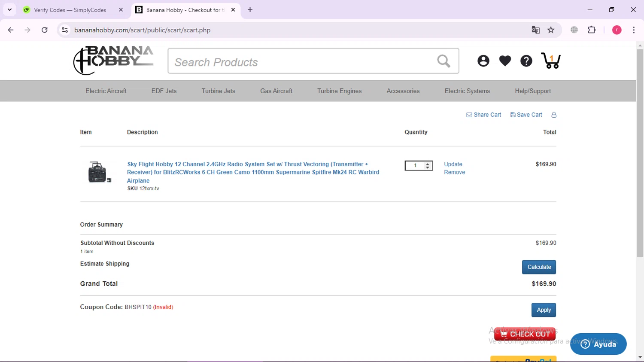Open the account profile icon
Image resolution: width=644 pixels, height=362 pixels.
coord(483,61)
